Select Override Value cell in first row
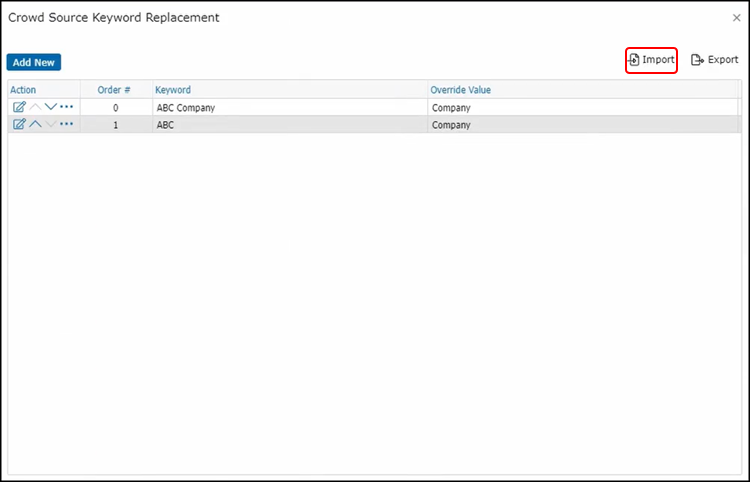The image size is (750, 482). pyautogui.click(x=451, y=108)
